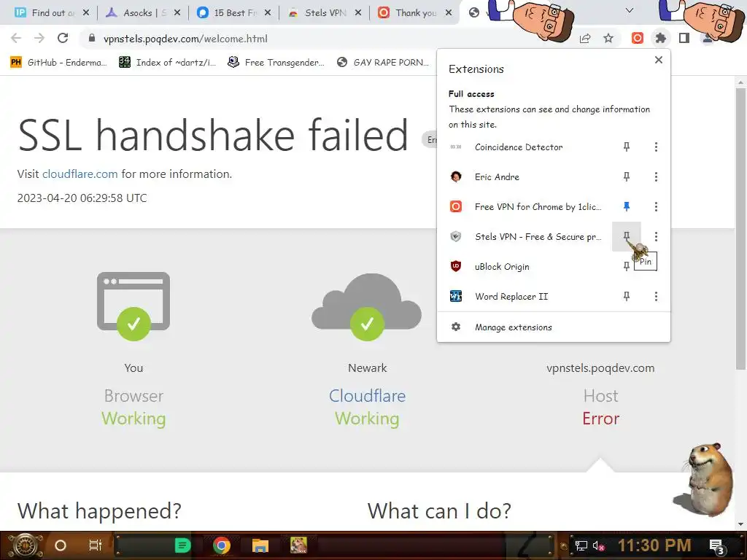Pin the uBlock Origin extension

click(627, 267)
